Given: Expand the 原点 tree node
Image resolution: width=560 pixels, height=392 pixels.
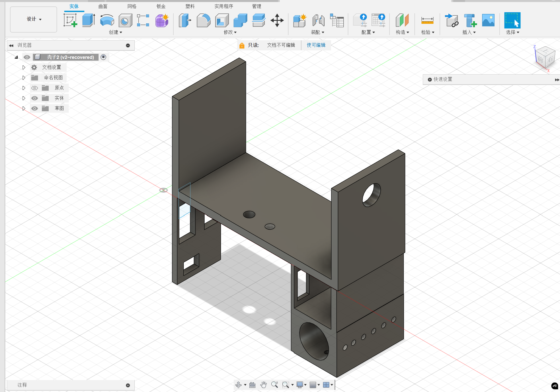Looking at the screenshot, I should pyautogui.click(x=24, y=88).
